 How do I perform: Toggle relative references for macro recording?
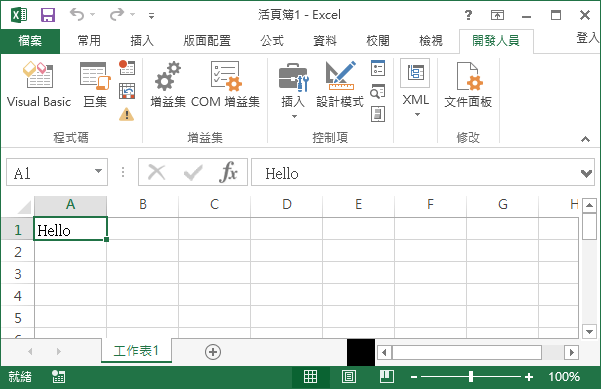click(x=126, y=91)
